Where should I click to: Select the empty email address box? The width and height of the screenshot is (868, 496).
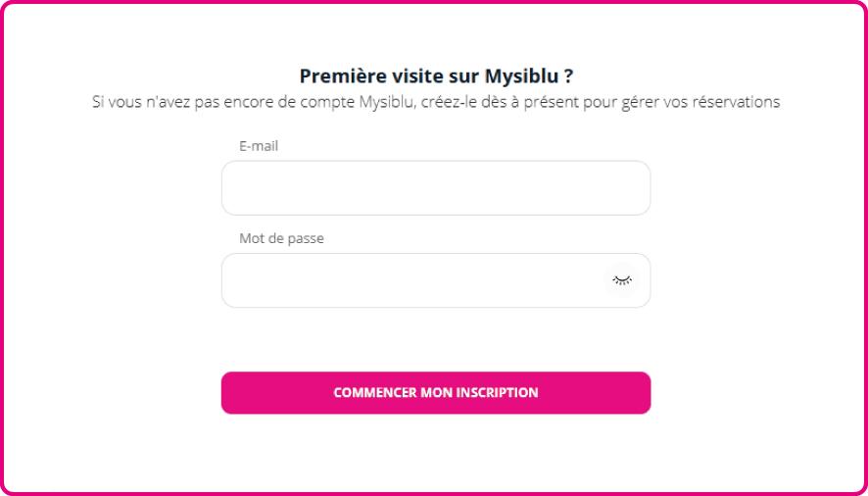click(x=435, y=188)
